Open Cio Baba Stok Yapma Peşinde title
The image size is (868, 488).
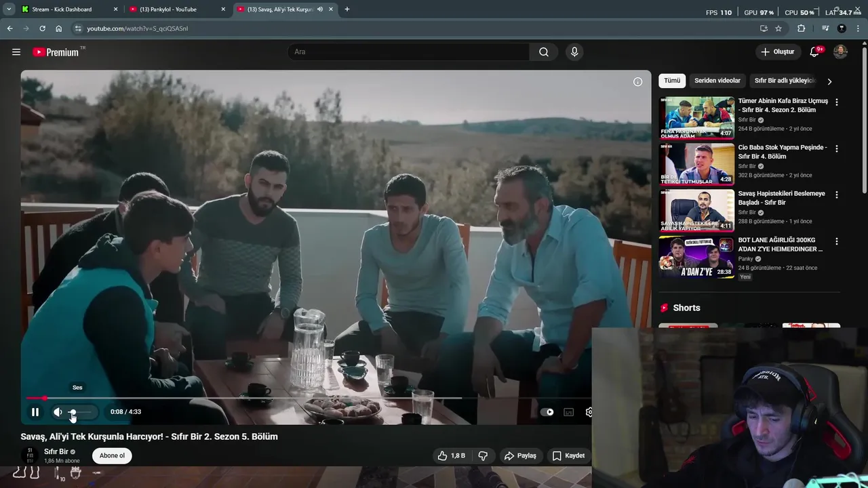click(783, 152)
